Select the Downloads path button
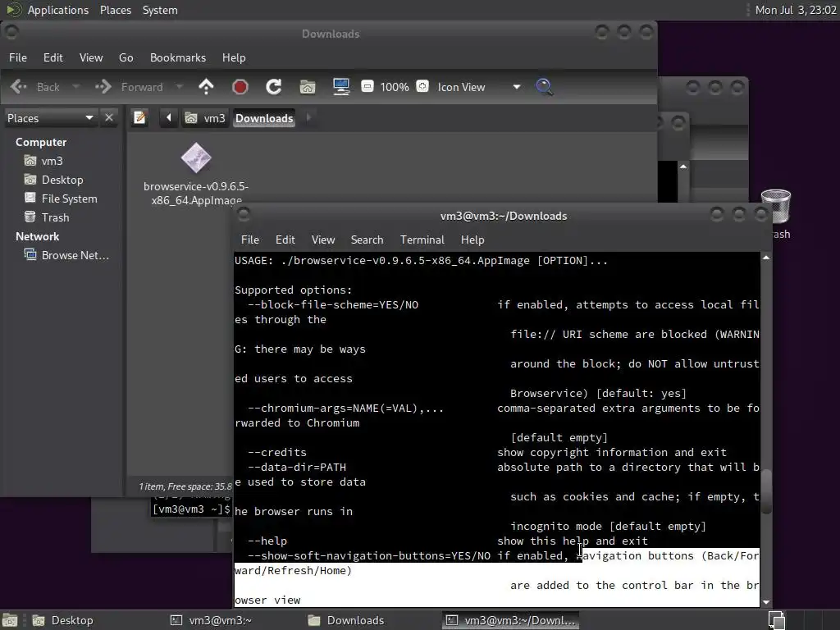 [x=264, y=118]
